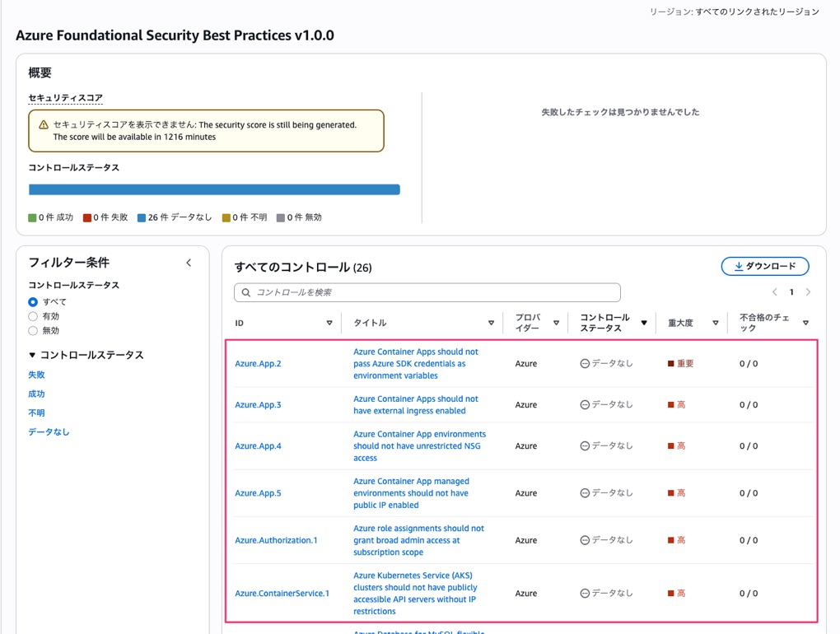Click the データなし status icon for Azure.App.3
This screenshot has height=634, width=840.
tap(585, 405)
